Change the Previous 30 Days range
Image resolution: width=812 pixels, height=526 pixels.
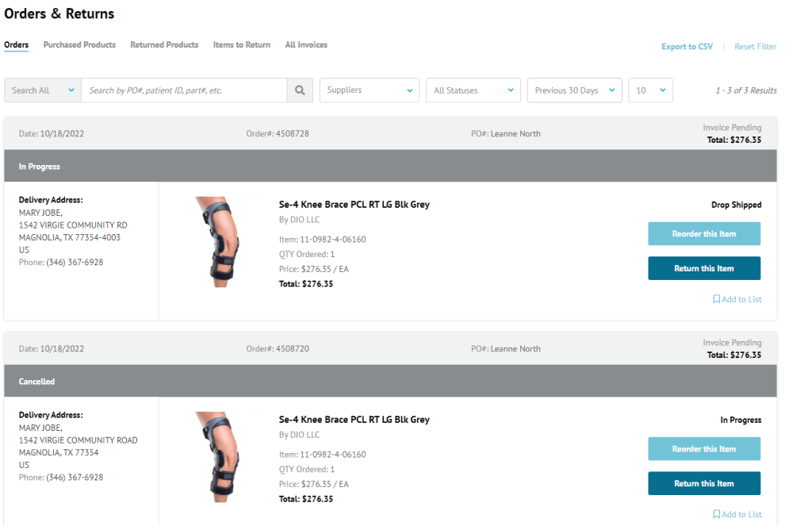pyautogui.click(x=574, y=90)
